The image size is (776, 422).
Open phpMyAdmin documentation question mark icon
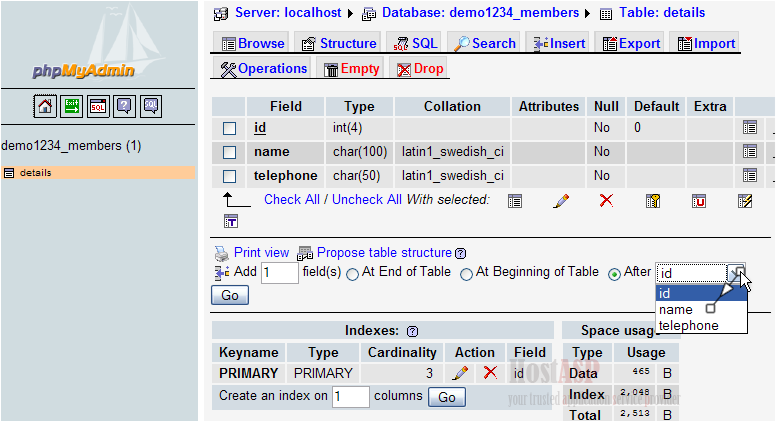tap(124, 105)
